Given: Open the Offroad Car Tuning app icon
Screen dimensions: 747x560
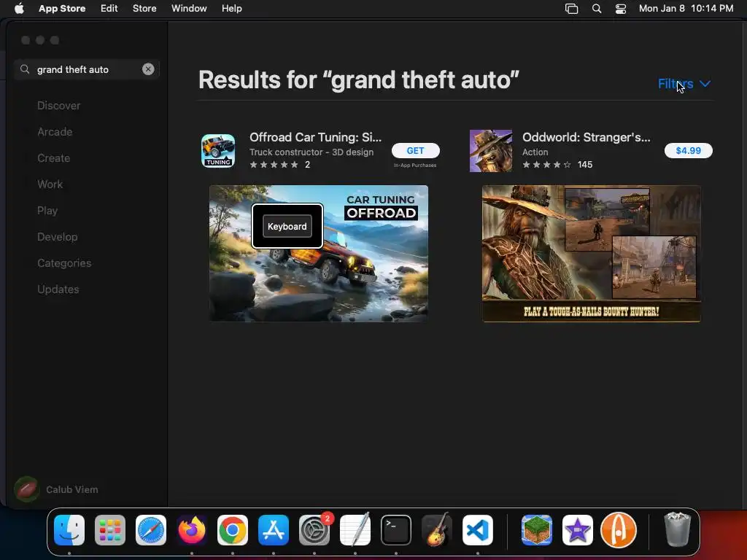Looking at the screenshot, I should pyautogui.click(x=218, y=150).
